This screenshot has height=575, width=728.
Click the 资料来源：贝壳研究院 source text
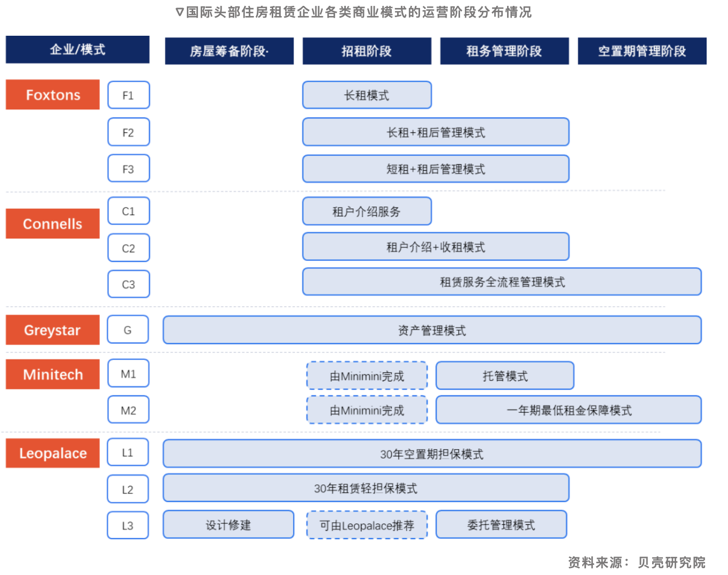click(x=637, y=562)
